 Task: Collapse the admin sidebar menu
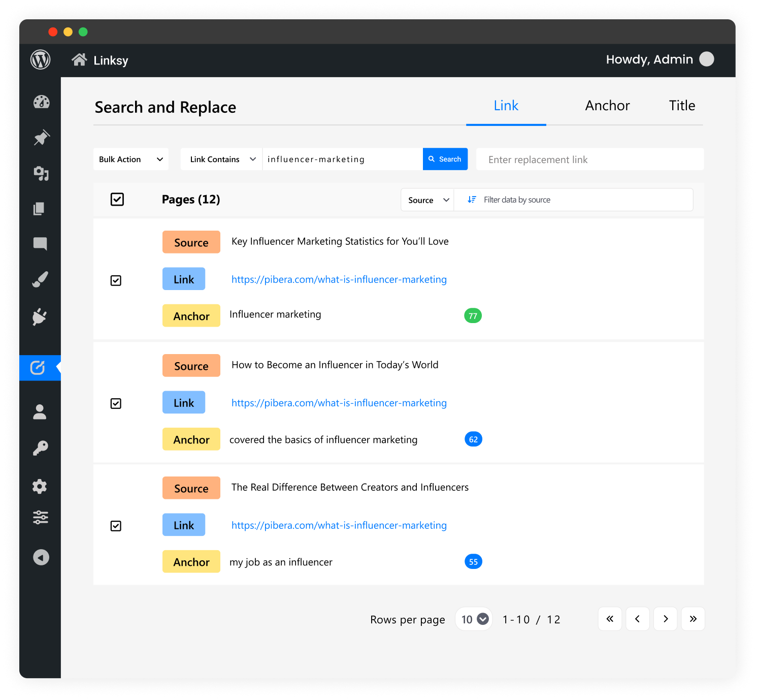coord(41,557)
